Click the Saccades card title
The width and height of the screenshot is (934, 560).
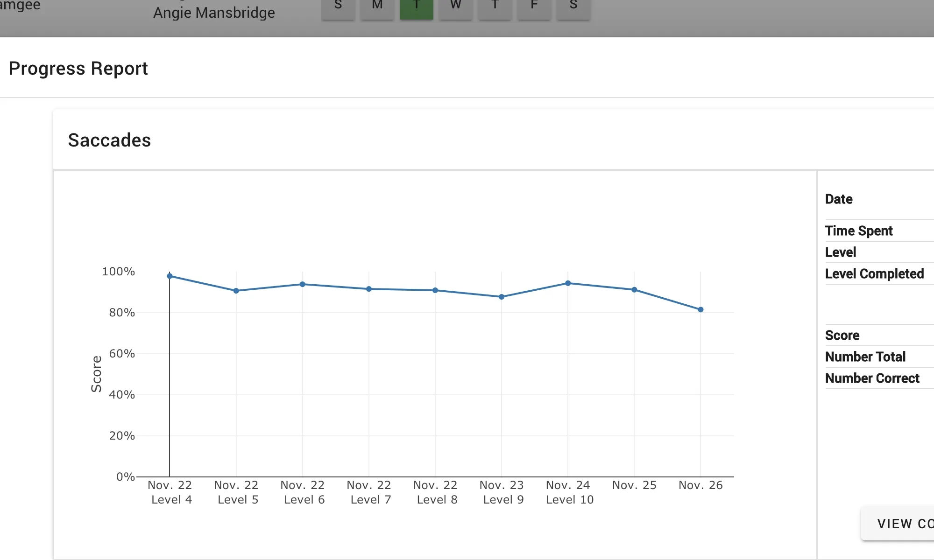click(109, 140)
